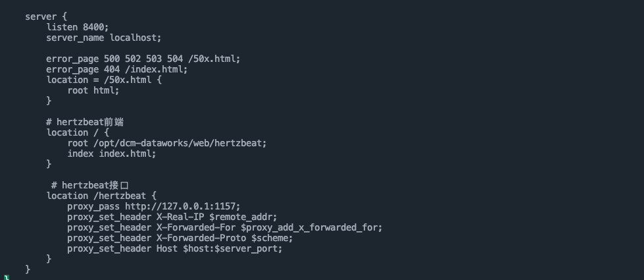644x280 pixels.
Task: Click the "location = /50x.html {" line
Action: click(103, 80)
